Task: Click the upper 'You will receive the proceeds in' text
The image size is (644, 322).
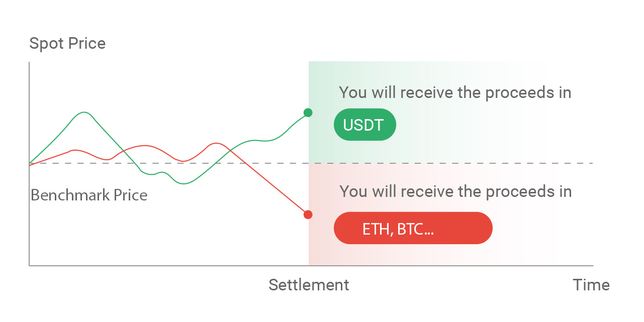Action: (x=455, y=93)
